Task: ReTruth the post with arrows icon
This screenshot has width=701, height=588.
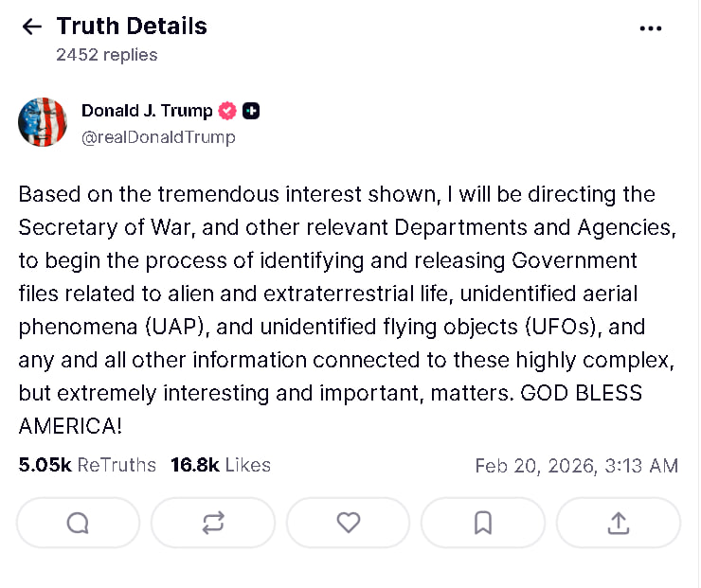Action: [x=213, y=523]
